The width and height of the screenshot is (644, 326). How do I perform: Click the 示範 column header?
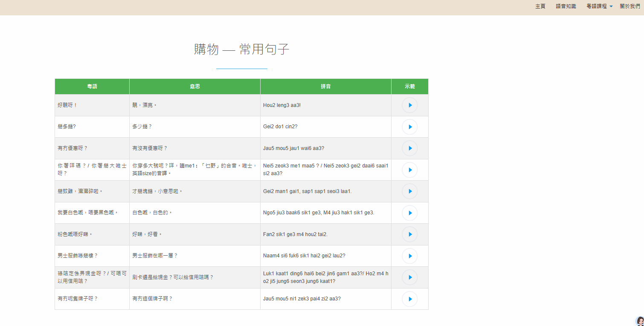(x=410, y=87)
